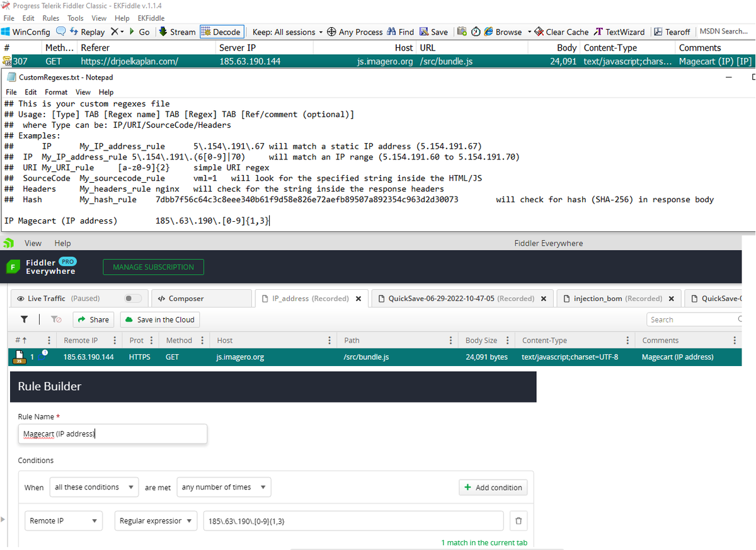Open the EKFiddle menu
Image resolution: width=756 pixels, height=550 pixels.
coord(151,18)
